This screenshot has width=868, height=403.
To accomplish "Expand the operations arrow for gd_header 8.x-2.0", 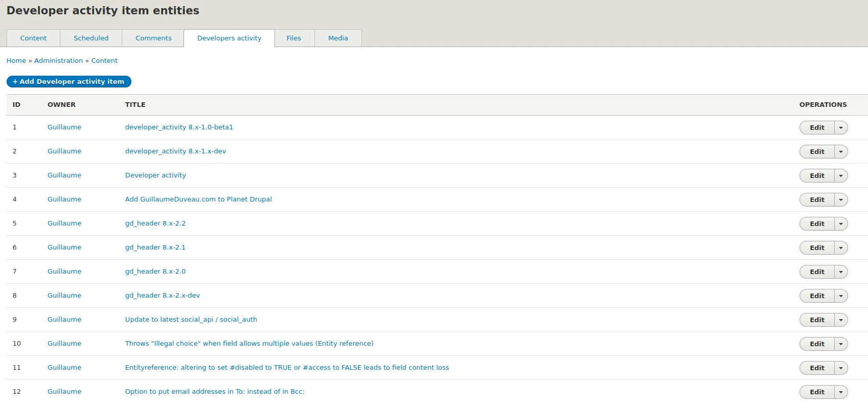I will tap(840, 272).
